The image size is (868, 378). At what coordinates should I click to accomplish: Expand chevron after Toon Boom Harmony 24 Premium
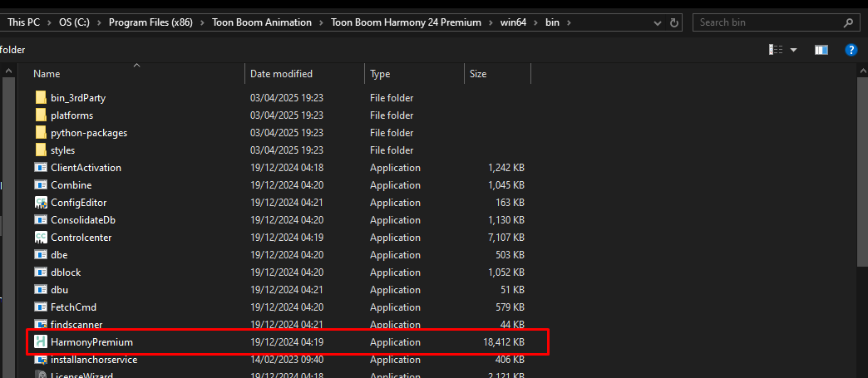pos(490,22)
